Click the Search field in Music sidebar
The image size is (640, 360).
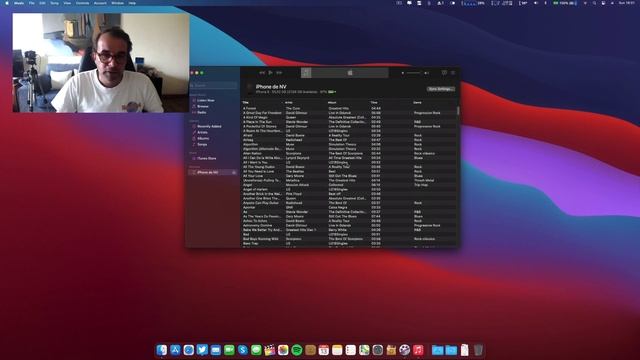(x=214, y=85)
